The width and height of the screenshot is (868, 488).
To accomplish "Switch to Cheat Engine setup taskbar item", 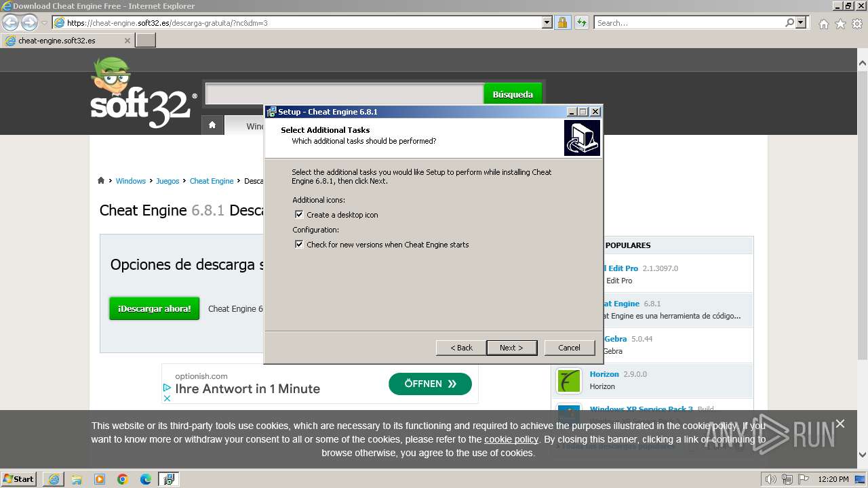I will point(169,479).
